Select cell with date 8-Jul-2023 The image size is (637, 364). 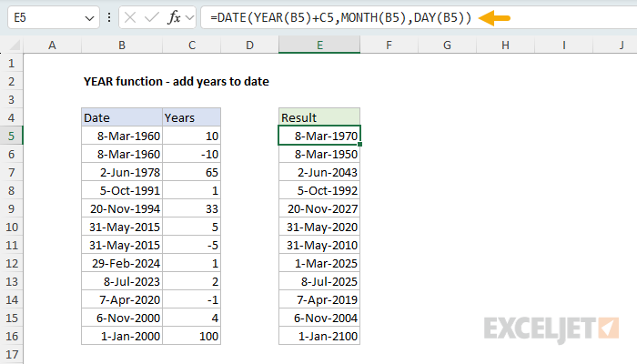click(122, 281)
